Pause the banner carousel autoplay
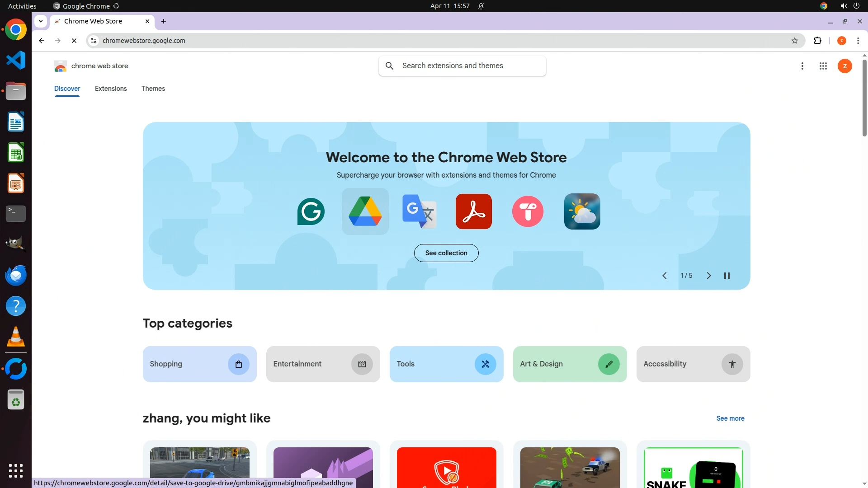 [727, 276]
